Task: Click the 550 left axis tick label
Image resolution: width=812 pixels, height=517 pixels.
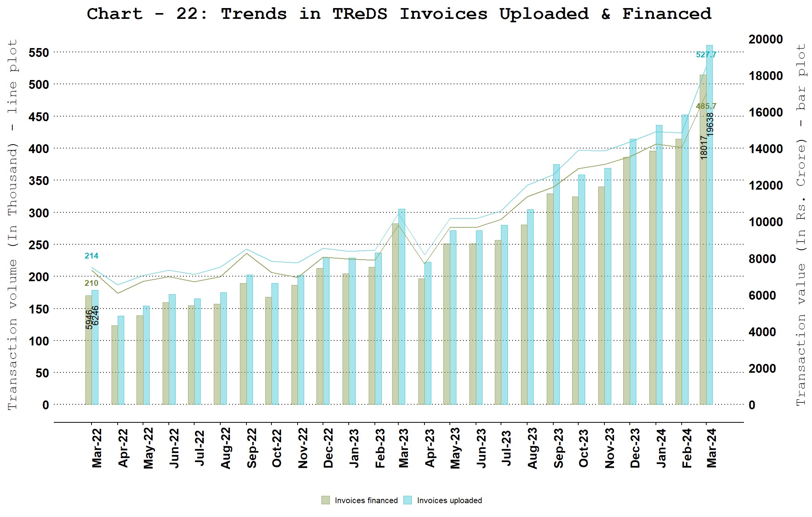Action: click(39, 52)
